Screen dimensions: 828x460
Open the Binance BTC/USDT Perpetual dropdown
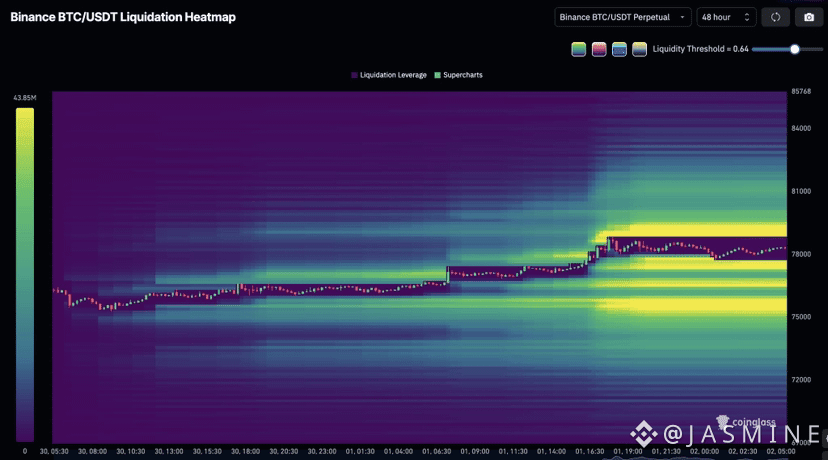coord(623,17)
